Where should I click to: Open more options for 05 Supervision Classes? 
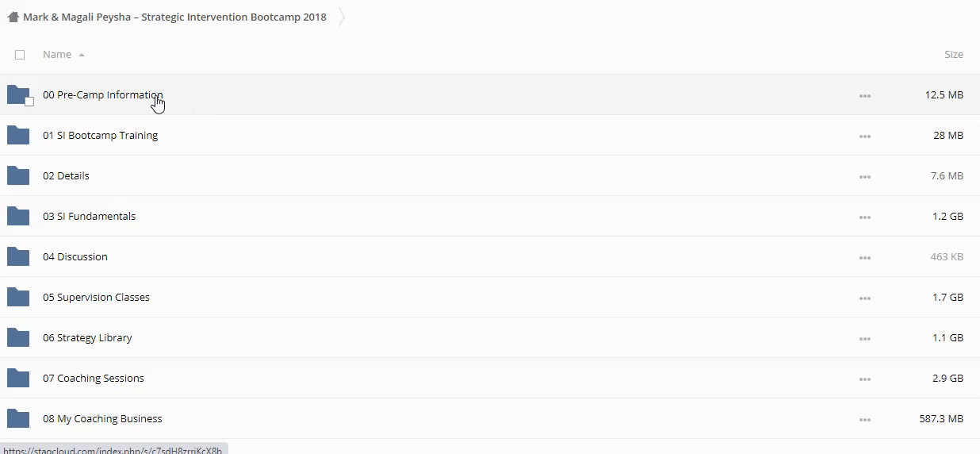pos(864,298)
